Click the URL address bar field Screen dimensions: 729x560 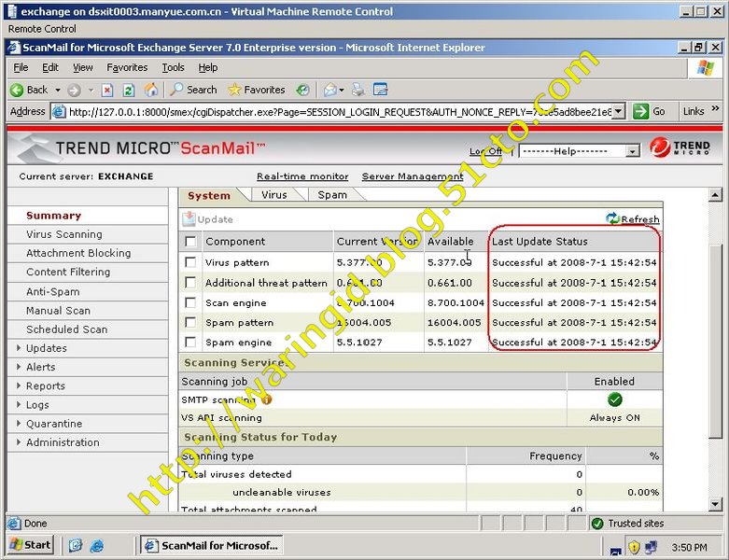tap(336, 111)
